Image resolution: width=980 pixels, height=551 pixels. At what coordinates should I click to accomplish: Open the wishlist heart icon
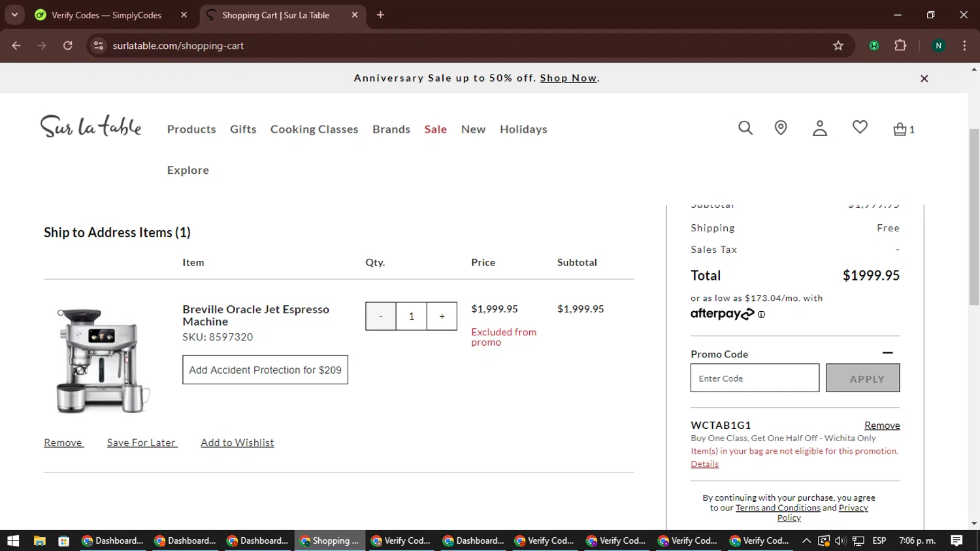pos(860,127)
